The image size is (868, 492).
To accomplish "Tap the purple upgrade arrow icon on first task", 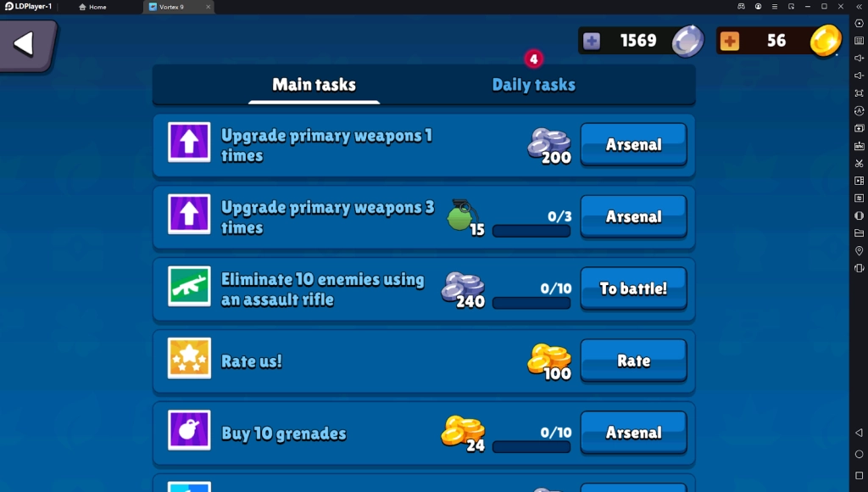I will [x=189, y=143].
